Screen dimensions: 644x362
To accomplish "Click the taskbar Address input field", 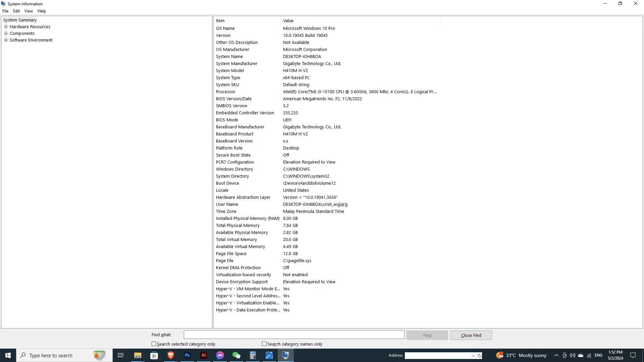I will (437, 356).
